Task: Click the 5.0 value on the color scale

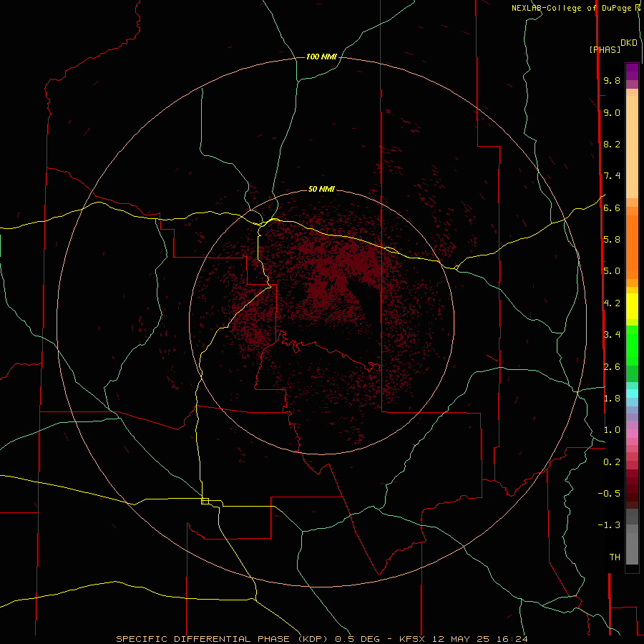Action: [612, 271]
